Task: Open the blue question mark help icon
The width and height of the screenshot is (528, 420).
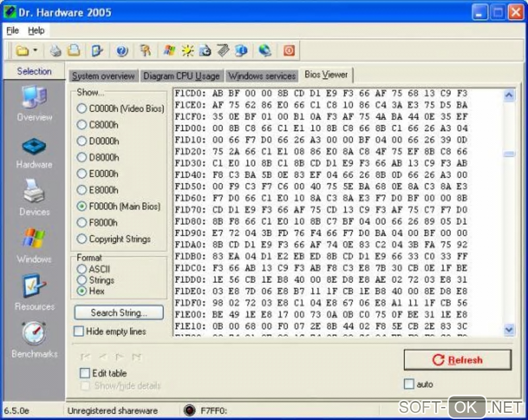Action: [x=122, y=51]
